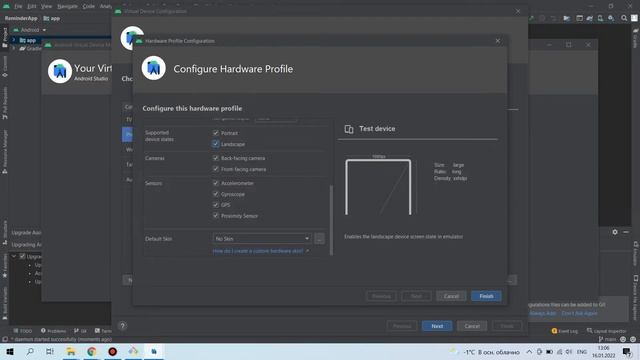Click the Test device preview outline

(x=378, y=187)
